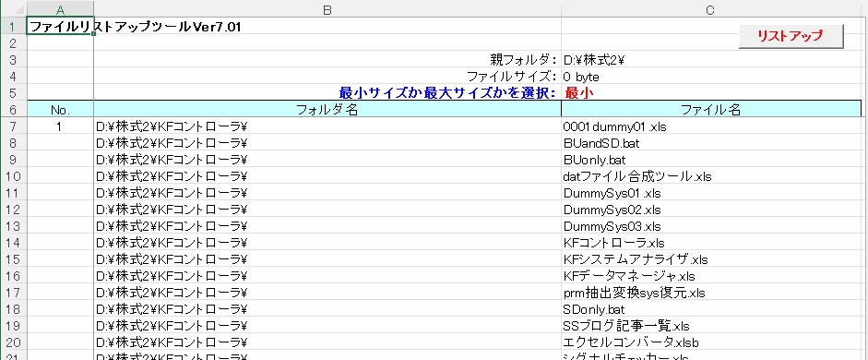This screenshot has width=868, height=360.
Task: Click file name prm抽出変換sys復元.xls
Action: [x=634, y=292]
